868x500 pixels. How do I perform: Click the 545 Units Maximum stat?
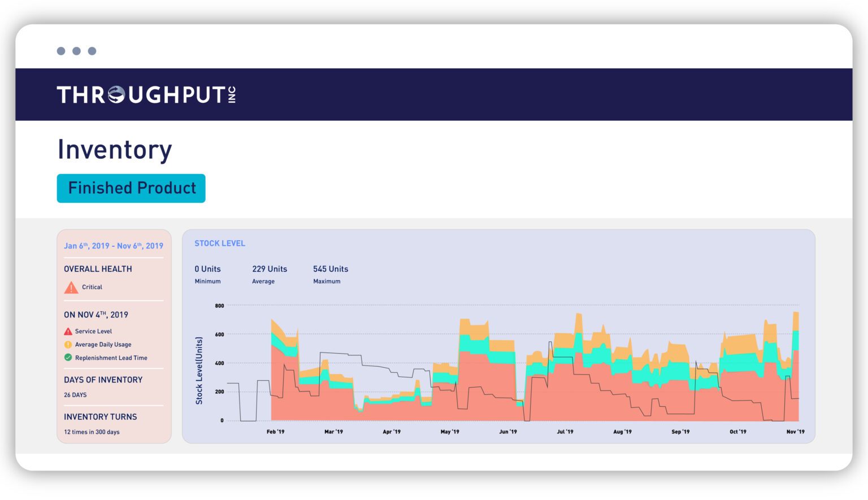(331, 274)
